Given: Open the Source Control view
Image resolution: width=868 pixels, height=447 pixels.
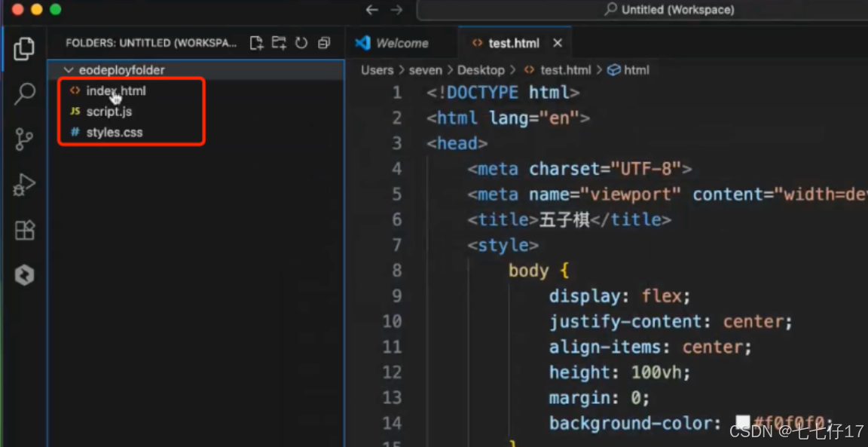Looking at the screenshot, I should [24, 139].
